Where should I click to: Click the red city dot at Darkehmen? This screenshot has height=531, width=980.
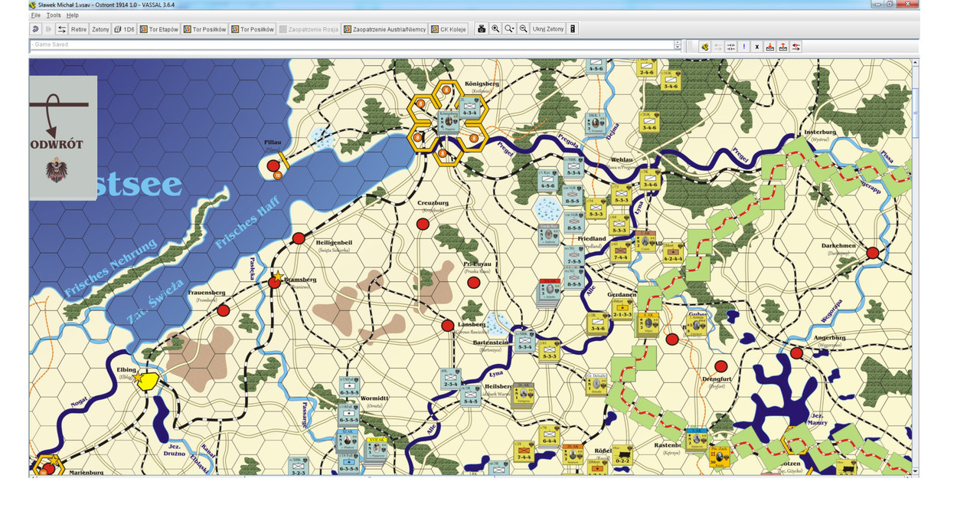click(872, 253)
